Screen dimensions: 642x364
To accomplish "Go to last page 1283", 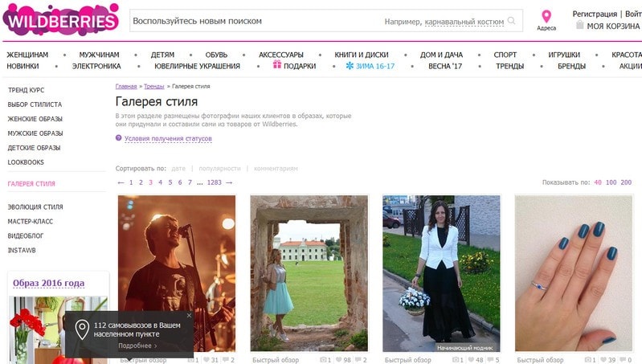I will [x=215, y=182].
